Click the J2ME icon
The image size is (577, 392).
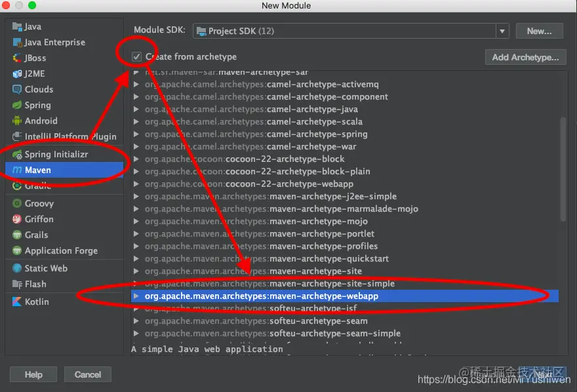[17, 74]
